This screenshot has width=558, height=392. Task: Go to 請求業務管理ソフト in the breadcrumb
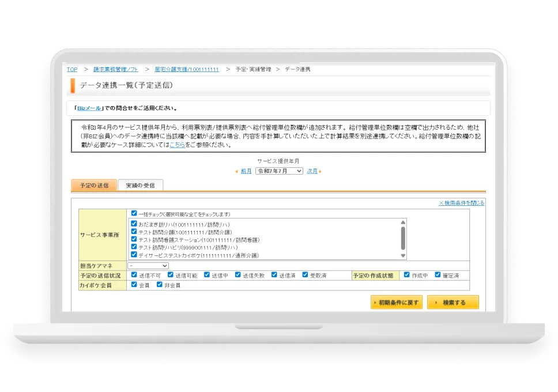pos(115,69)
